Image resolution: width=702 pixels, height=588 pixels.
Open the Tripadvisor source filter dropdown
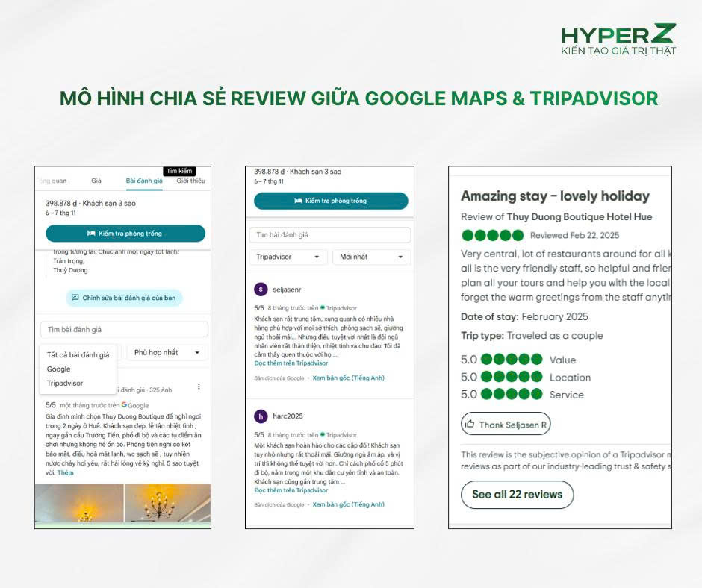[288, 257]
